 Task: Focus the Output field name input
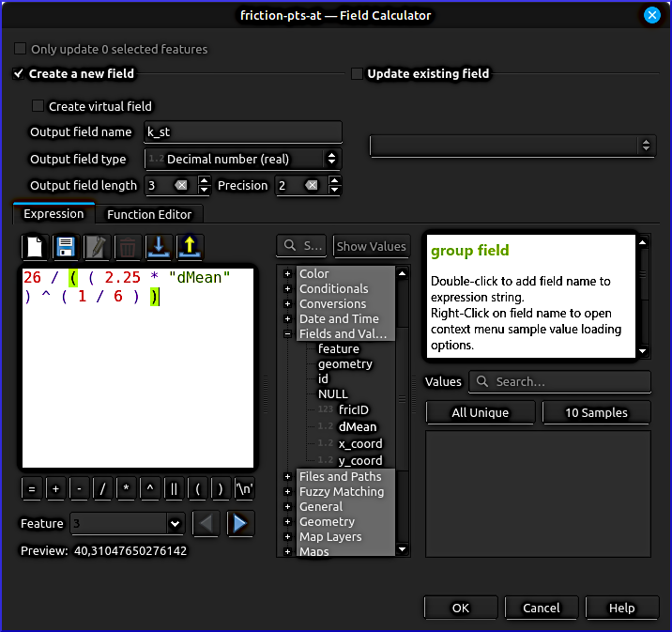243,132
